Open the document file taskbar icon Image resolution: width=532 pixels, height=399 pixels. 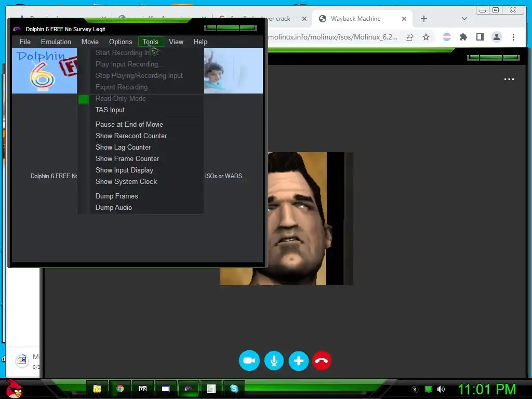point(211,389)
